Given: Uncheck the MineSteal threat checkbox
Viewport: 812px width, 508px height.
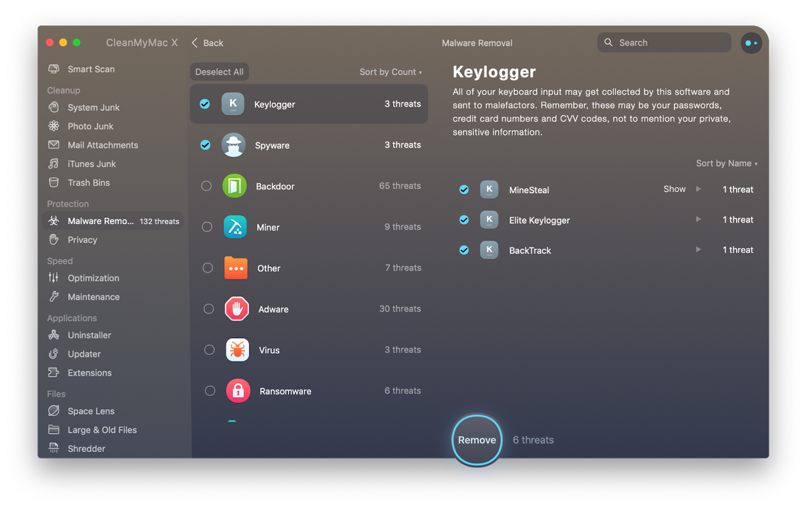Looking at the screenshot, I should coord(464,190).
